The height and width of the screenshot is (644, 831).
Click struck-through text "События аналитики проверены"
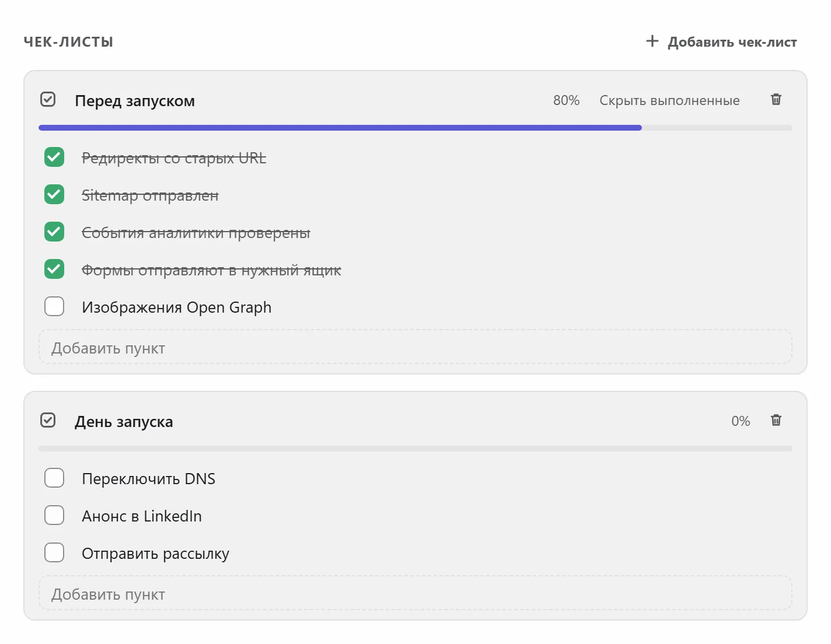(196, 233)
